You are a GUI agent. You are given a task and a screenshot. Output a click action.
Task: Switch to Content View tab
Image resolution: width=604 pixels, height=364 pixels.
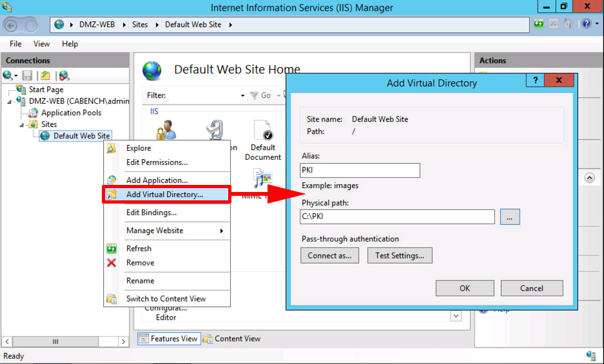232,339
